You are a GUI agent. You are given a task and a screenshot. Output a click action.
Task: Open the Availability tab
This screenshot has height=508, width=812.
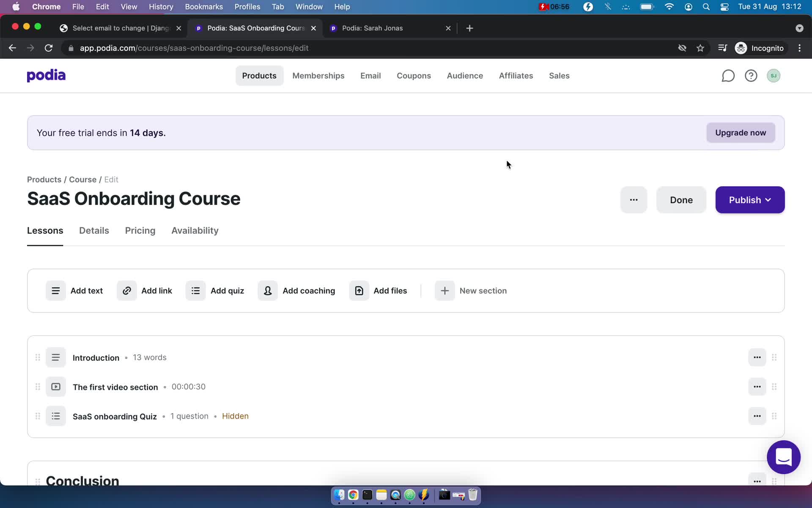pos(195,230)
